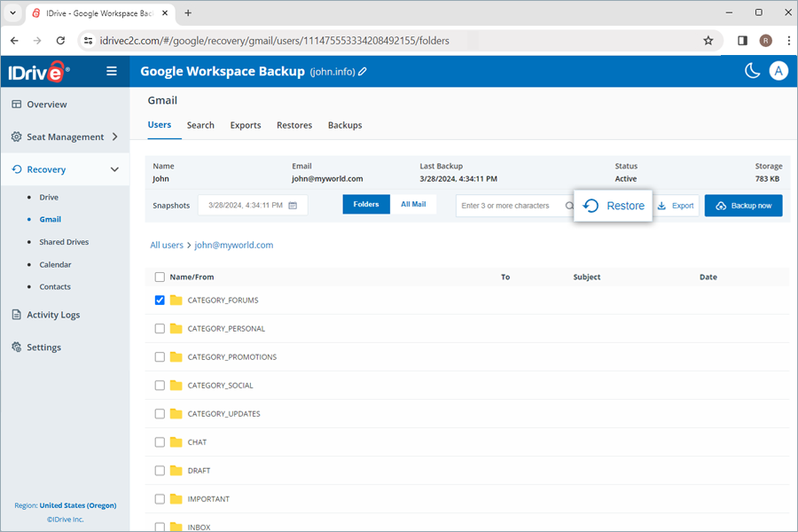Uncheck the CATEGORY_FORUMS checkbox
The image size is (798, 532).
[160, 301]
